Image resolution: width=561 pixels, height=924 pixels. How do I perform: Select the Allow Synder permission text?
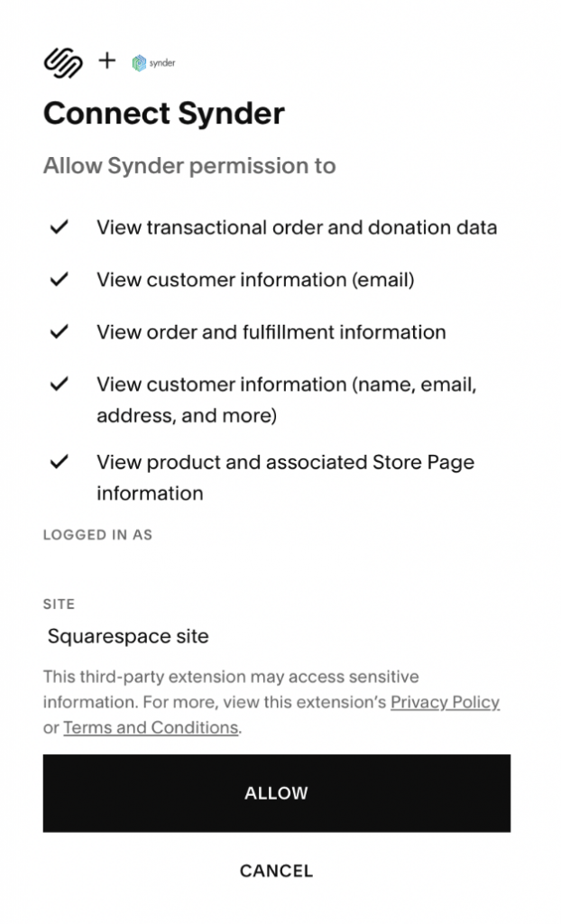pyautogui.click(x=189, y=166)
